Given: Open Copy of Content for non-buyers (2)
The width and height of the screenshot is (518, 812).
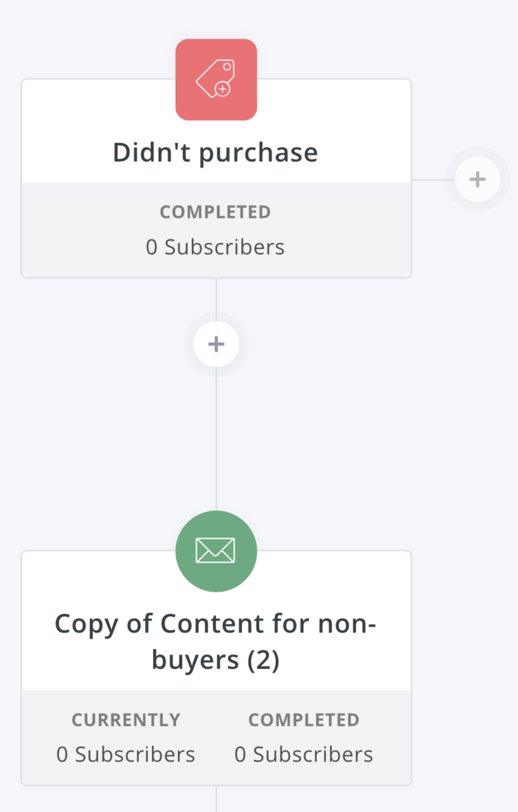Looking at the screenshot, I should (x=216, y=641).
